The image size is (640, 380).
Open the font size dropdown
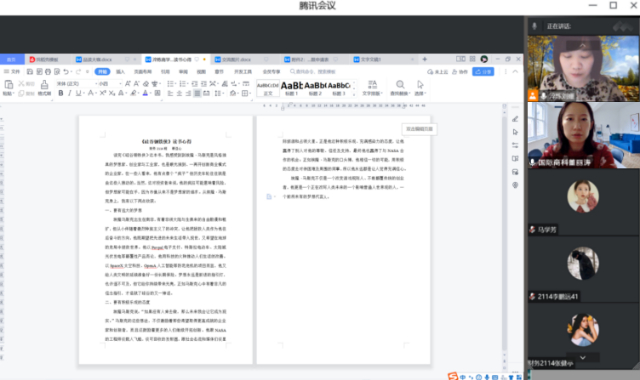tap(120, 84)
